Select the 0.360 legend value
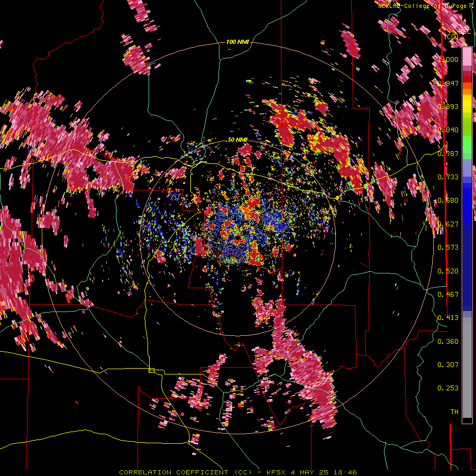 [448, 342]
